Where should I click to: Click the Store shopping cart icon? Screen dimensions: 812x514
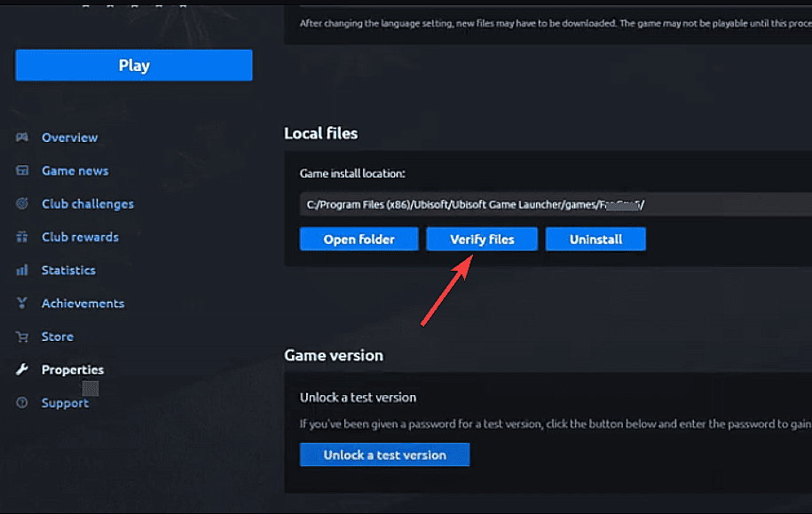tap(22, 336)
